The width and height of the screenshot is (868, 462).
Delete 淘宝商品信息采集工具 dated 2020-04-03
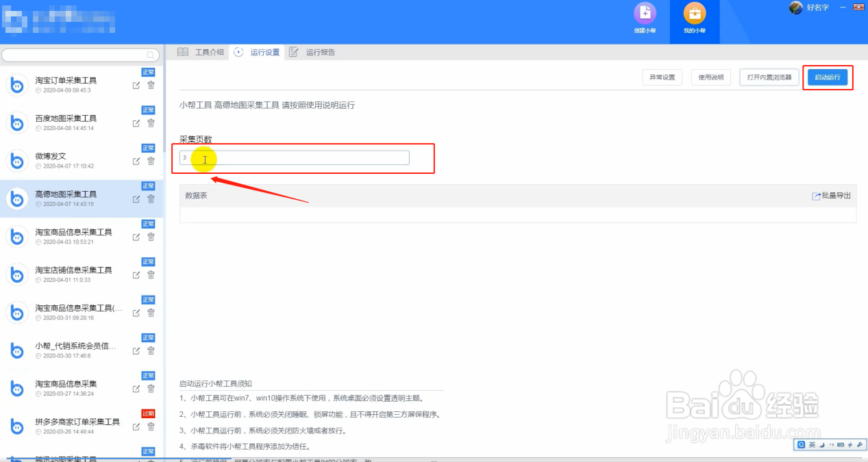pyautogui.click(x=151, y=237)
